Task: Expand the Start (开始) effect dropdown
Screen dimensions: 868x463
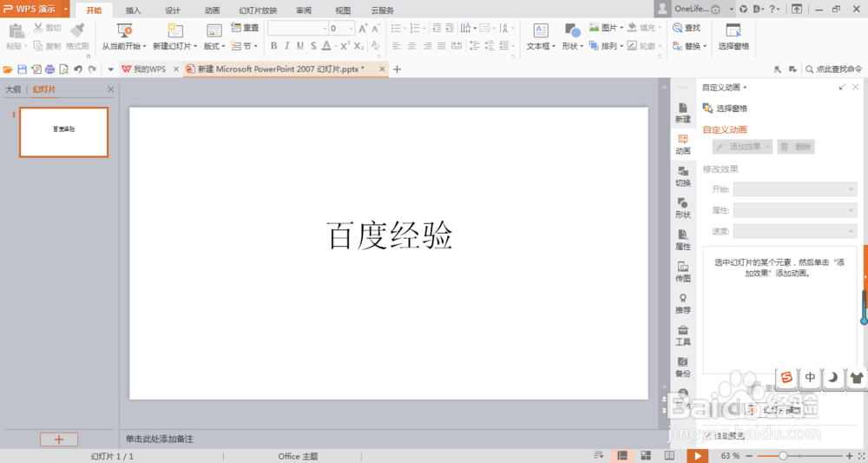Action: [851, 189]
